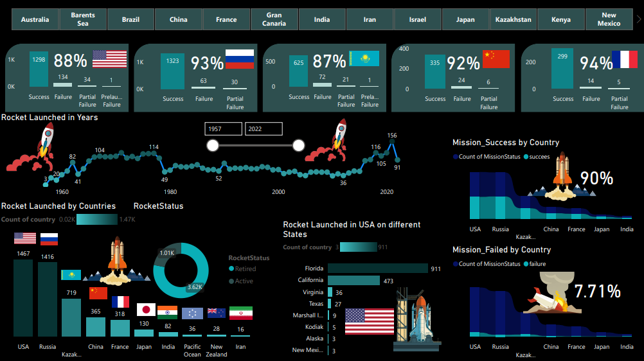Filter by the Australia slicer button
The height and width of the screenshot is (361, 644).
[35, 19]
